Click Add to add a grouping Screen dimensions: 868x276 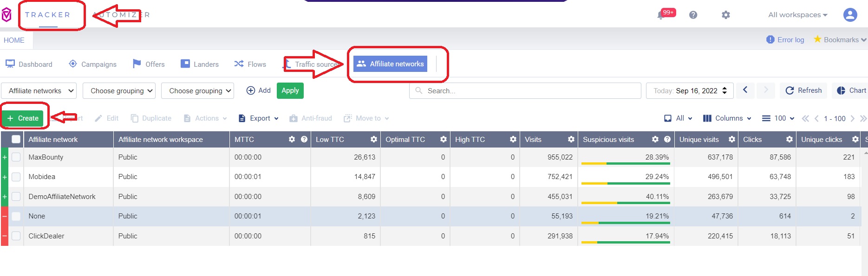[x=259, y=90]
